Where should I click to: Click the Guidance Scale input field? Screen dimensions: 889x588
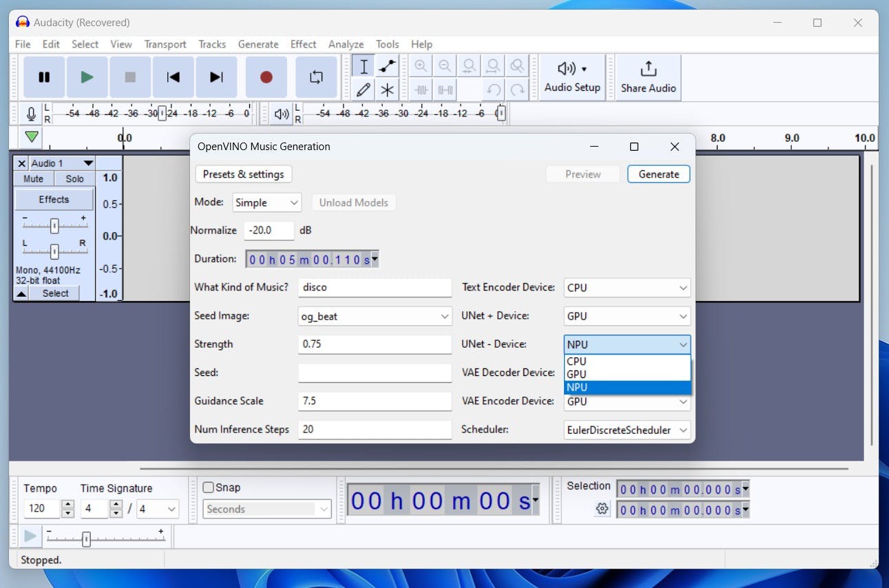click(375, 401)
